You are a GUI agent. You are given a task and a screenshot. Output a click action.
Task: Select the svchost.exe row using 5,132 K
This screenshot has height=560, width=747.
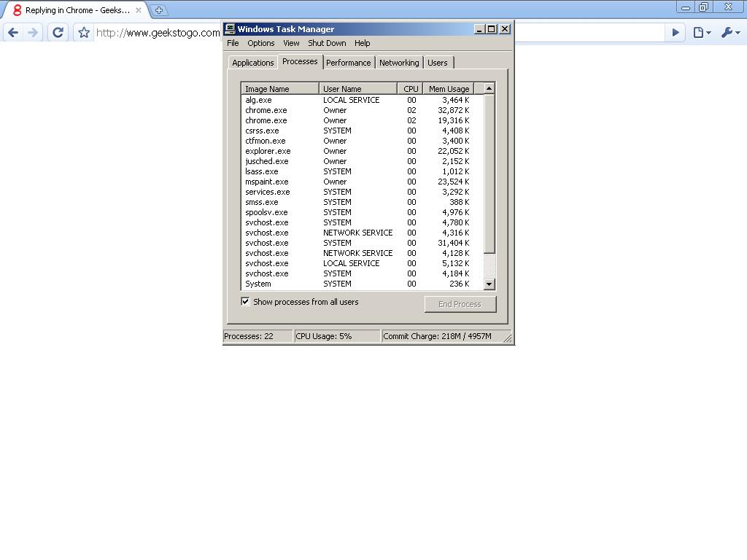(x=362, y=263)
